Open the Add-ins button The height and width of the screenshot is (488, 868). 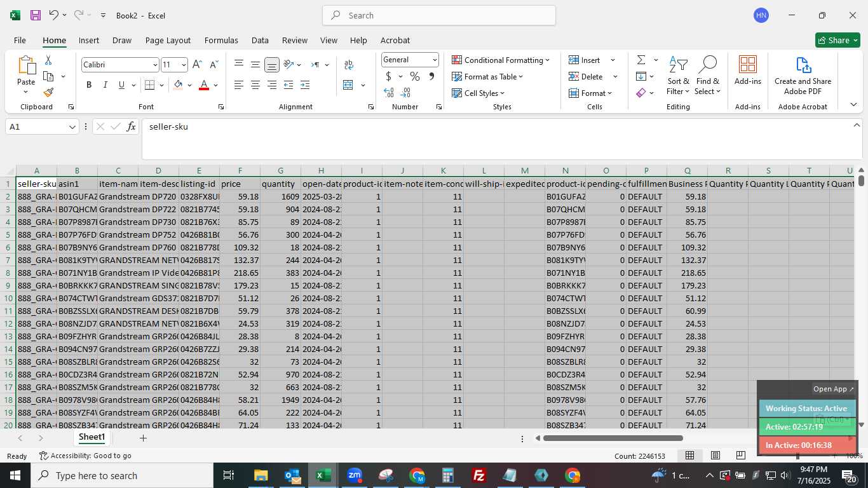point(748,71)
